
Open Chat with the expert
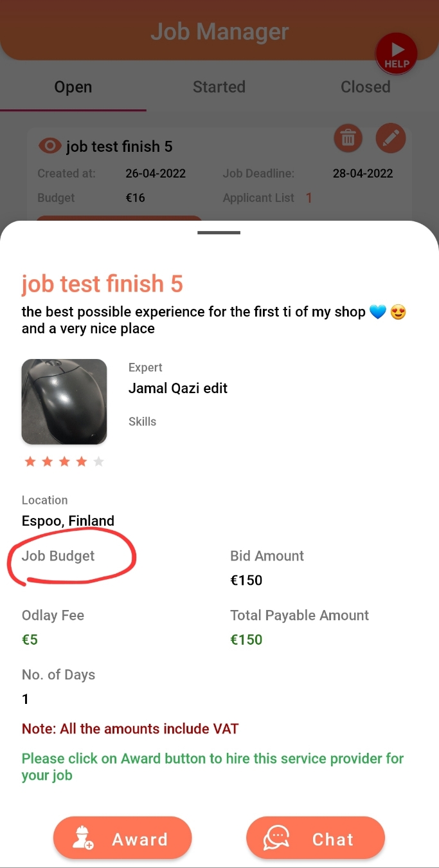click(315, 838)
